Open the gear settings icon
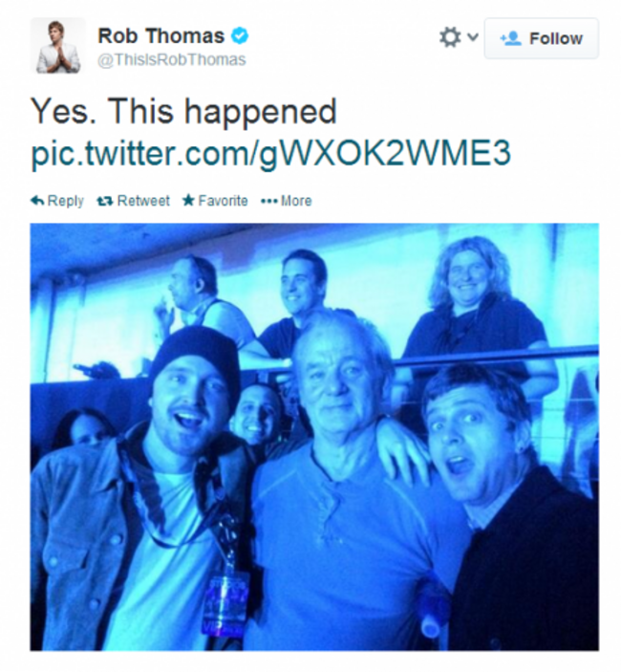621x672 pixels. pyautogui.click(x=450, y=37)
